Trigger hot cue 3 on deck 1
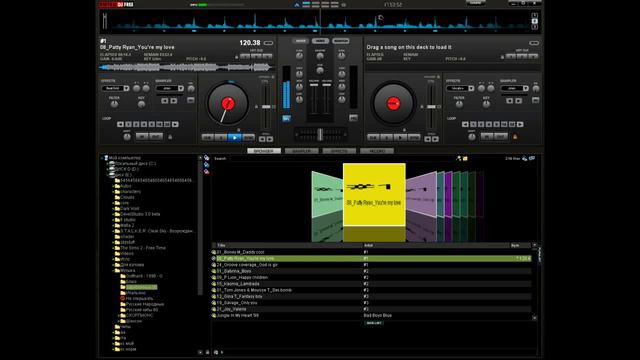 267,56
